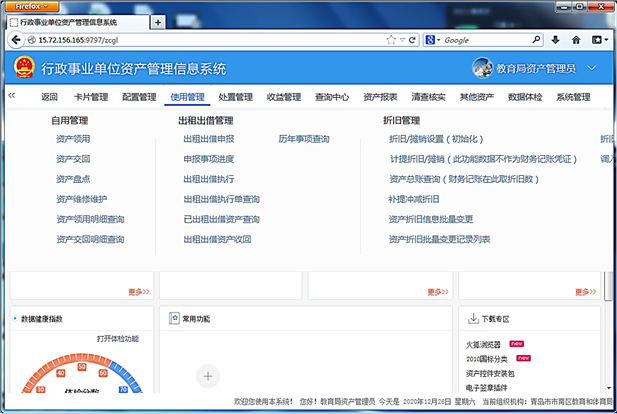Viewport: 617px width, 414px height.
Task: Open 资产维修维护 link
Action: 82,199
